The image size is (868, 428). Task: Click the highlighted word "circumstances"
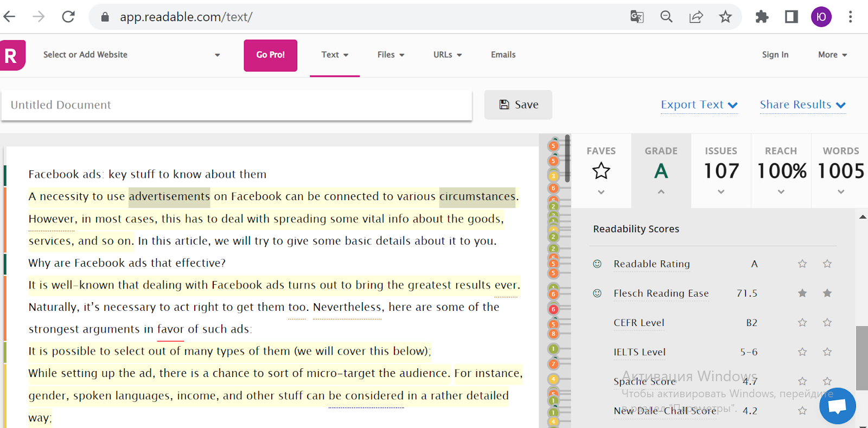click(x=477, y=196)
